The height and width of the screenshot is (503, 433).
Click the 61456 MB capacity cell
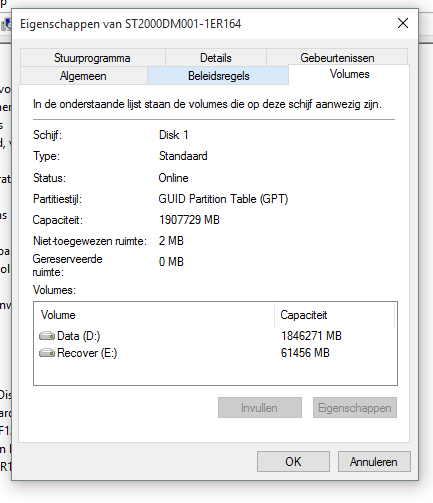(305, 353)
